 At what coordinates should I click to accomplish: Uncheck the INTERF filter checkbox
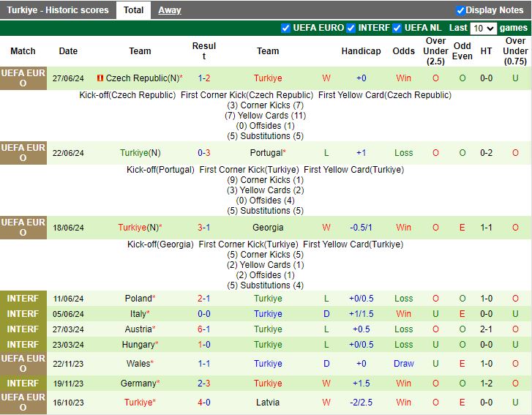351,28
